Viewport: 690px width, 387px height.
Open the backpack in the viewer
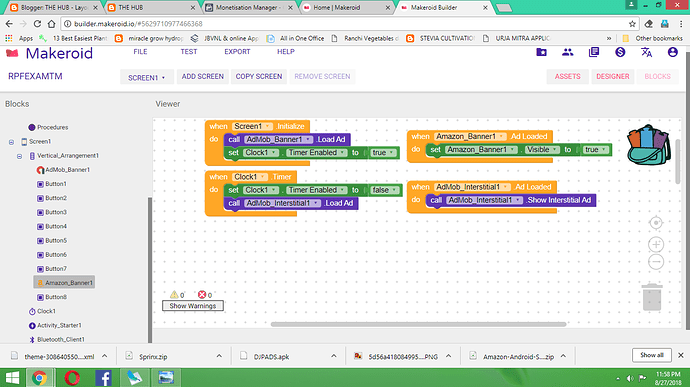[649, 145]
